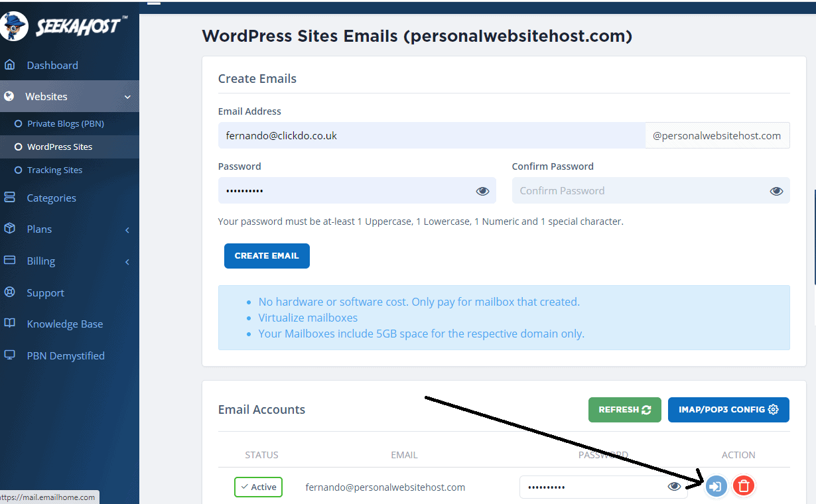Click the Password input field

[x=357, y=190]
